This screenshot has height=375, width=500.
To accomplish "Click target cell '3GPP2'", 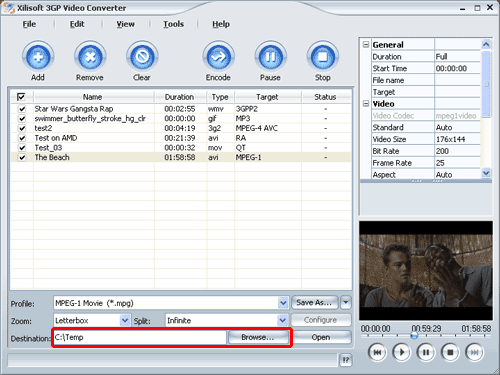I will pyautogui.click(x=247, y=109).
